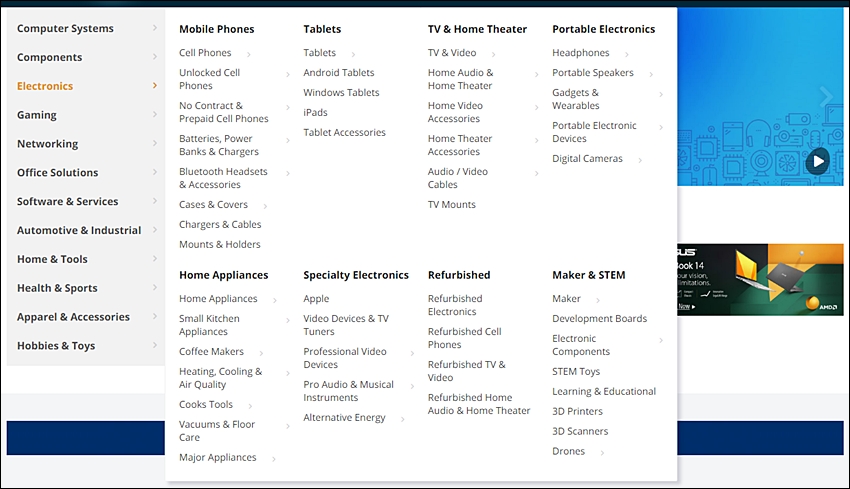Open Professional Video Devices link

[345, 358]
